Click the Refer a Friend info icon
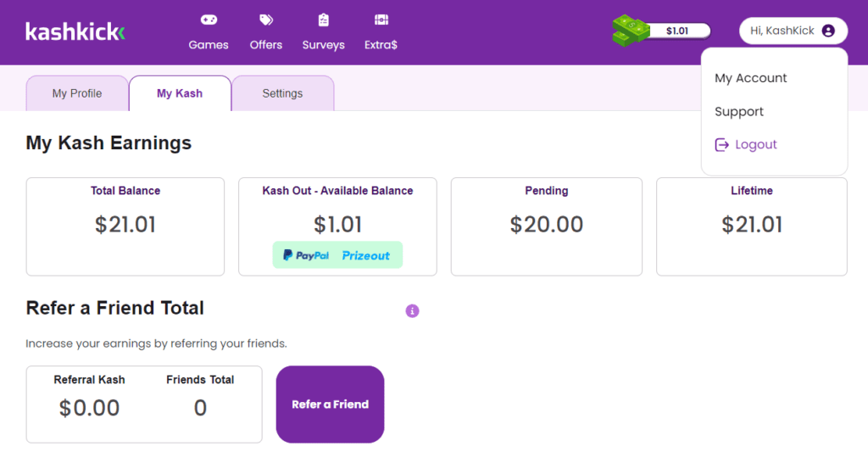Screen dimensions: 868x463 click(413, 311)
